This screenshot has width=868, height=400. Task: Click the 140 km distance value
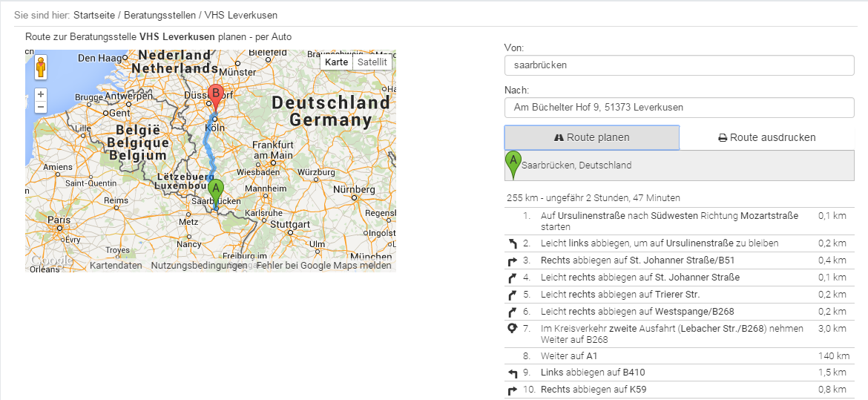pyautogui.click(x=834, y=355)
